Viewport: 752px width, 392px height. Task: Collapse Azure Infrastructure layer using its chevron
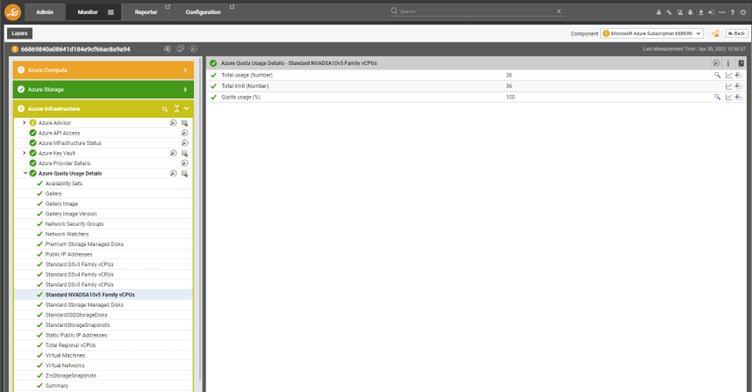pos(187,109)
